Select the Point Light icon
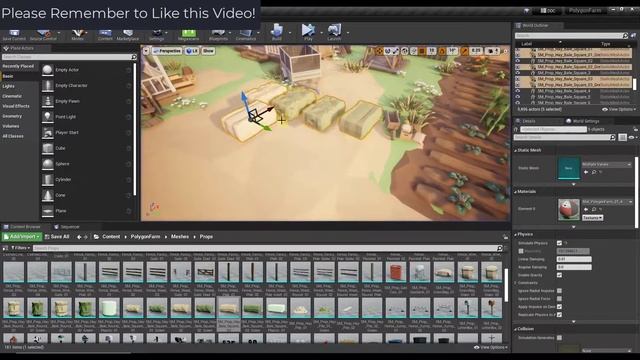 click(48, 117)
